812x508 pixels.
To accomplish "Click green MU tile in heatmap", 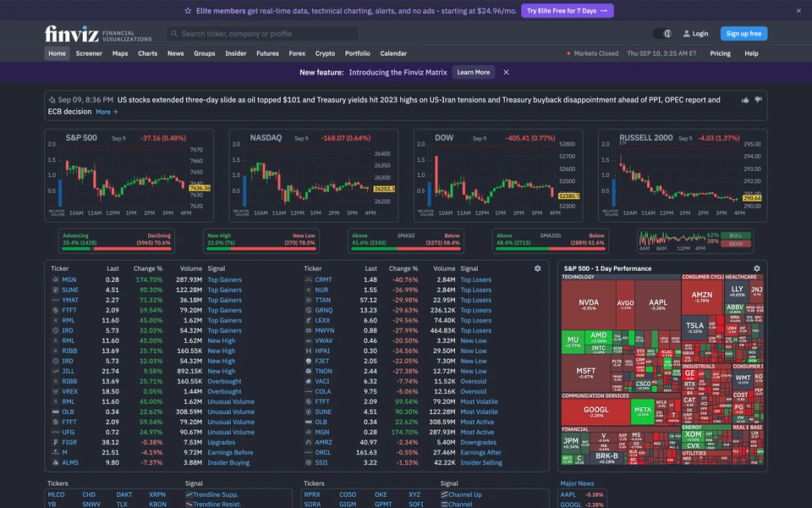I will [573, 342].
